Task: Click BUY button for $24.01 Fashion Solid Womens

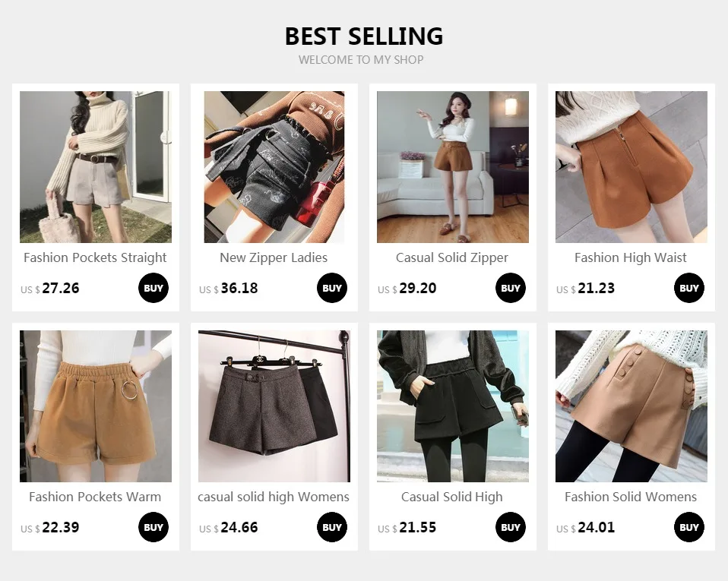Action: coord(689,527)
